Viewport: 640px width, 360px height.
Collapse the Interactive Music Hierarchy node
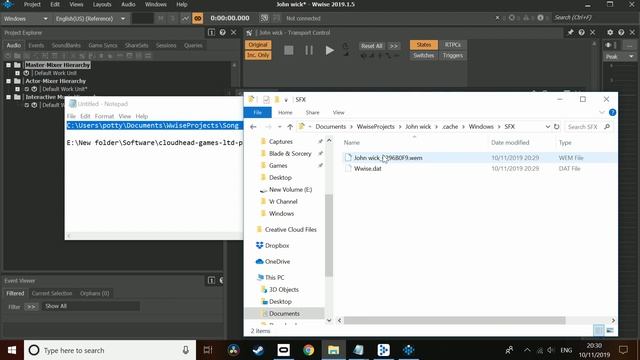click(8, 97)
